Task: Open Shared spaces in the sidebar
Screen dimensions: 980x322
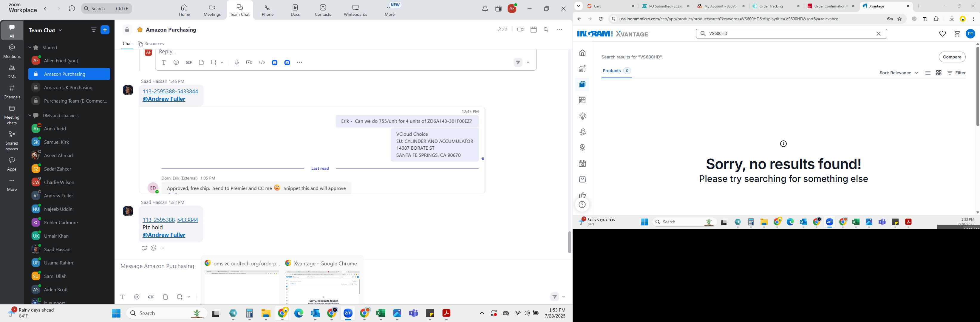Action: [x=12, y=141]
